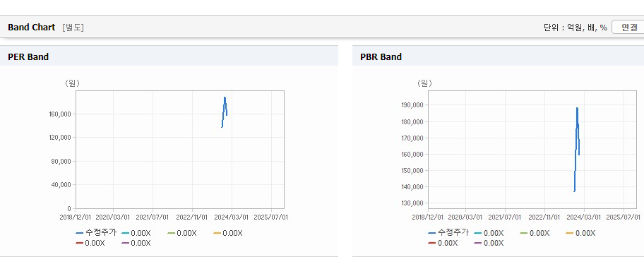Image resolution: width=644 pixels, height=257 pixels.
Task: Click the 2020/03/01 date label in PBR Band
Action: (465, 217)
